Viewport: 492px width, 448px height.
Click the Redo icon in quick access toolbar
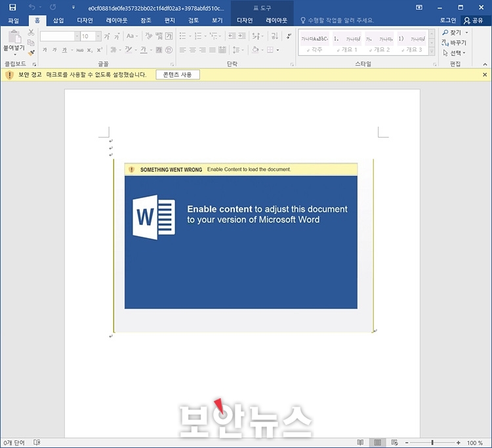[x=53, y=7]
